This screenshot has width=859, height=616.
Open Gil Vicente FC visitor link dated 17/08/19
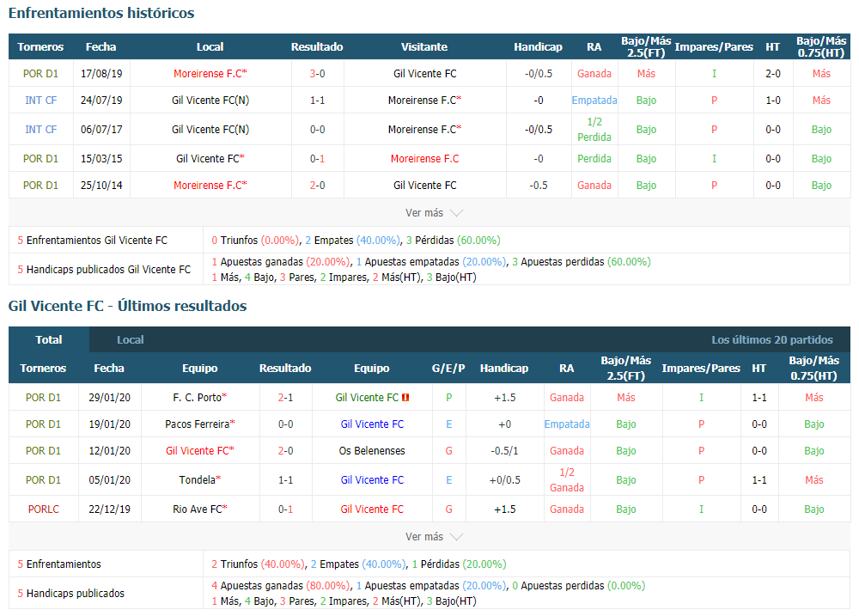click(424, 73)
